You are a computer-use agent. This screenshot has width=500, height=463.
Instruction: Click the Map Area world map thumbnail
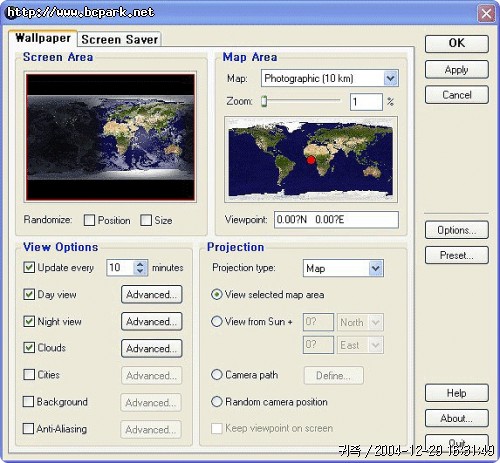(311, 160)
